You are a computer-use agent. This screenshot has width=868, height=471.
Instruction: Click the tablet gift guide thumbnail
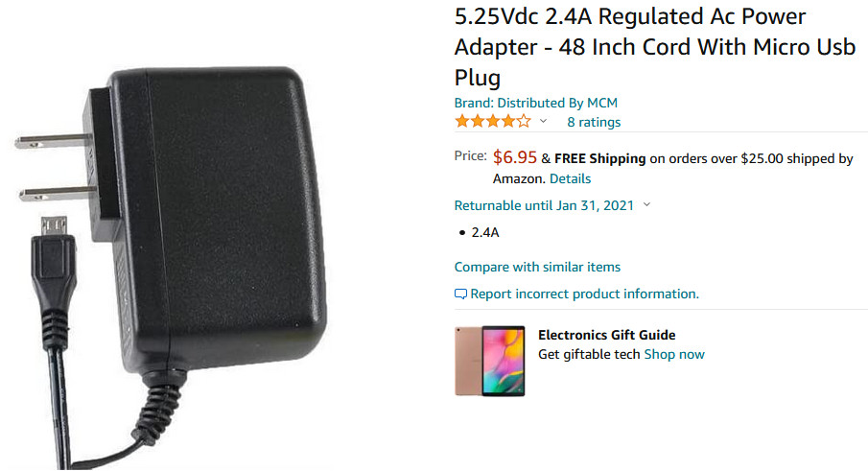pos(490,361)
